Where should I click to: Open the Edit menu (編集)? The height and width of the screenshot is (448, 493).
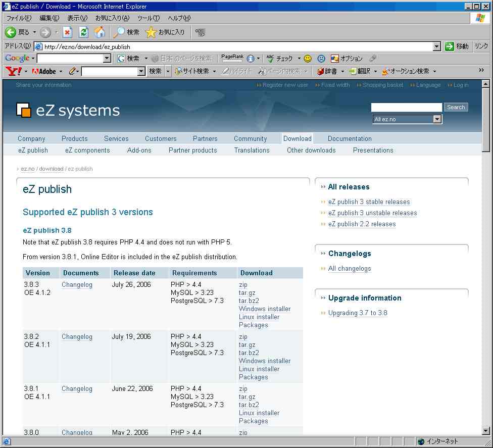[x=50, y=18]
